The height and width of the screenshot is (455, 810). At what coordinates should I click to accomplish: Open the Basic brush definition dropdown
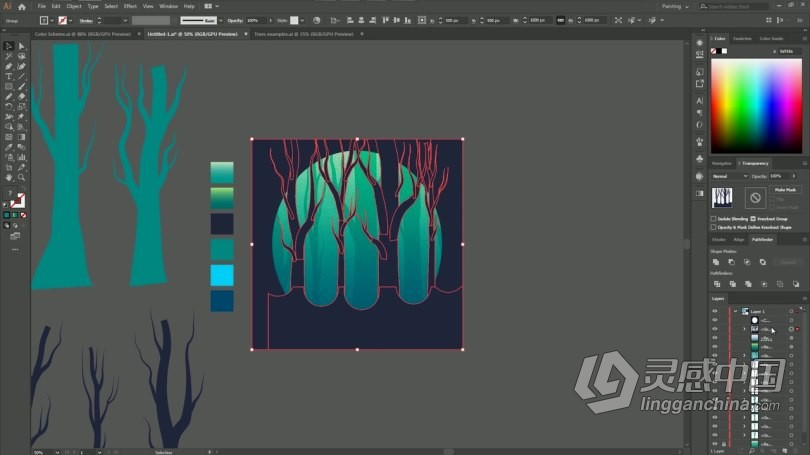[221, 21]
